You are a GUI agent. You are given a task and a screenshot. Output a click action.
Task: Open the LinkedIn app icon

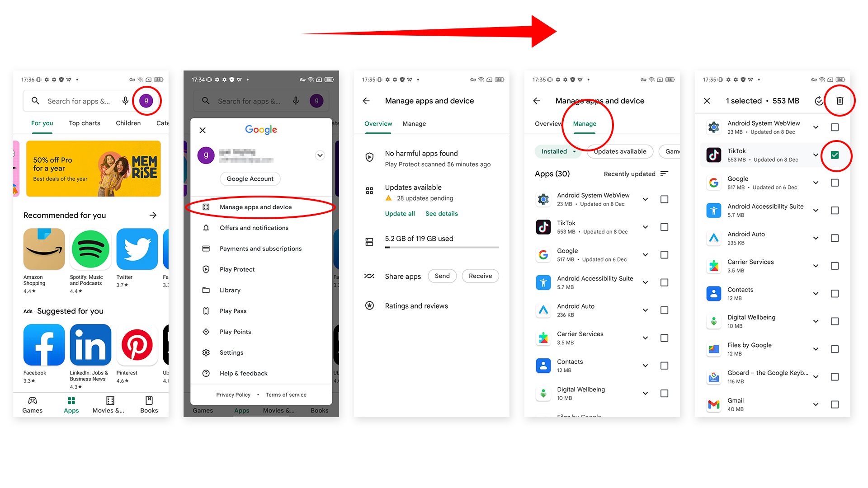point(90,345)
